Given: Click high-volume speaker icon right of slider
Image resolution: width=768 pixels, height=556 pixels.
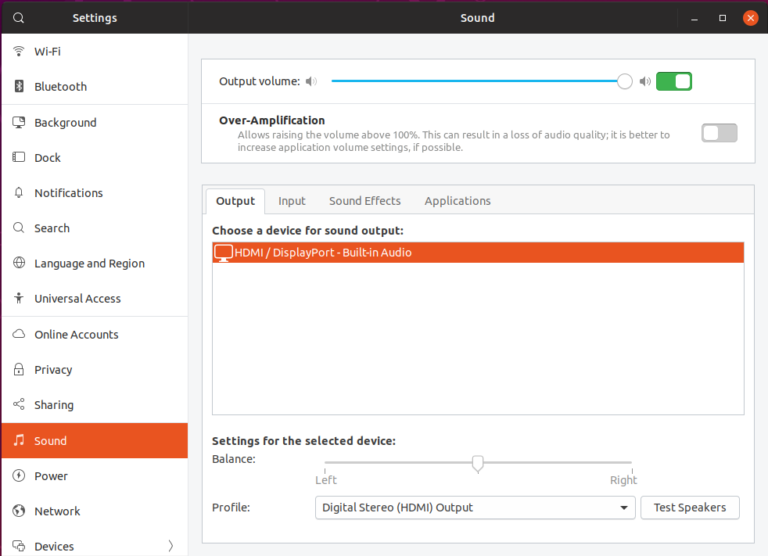Looking at the screenshot, I should [645, 81].
